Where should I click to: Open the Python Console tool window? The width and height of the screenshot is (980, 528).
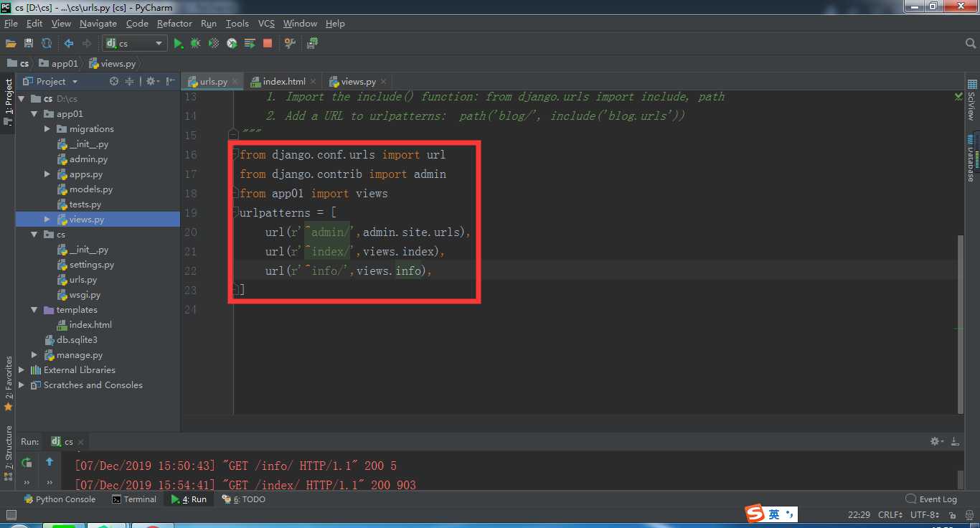click(60, 499)
